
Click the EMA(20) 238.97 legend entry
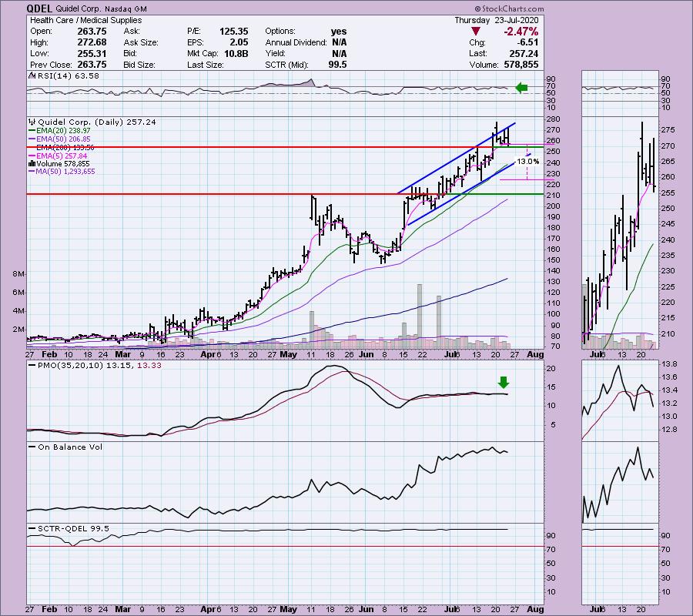(x=64, y=131)
